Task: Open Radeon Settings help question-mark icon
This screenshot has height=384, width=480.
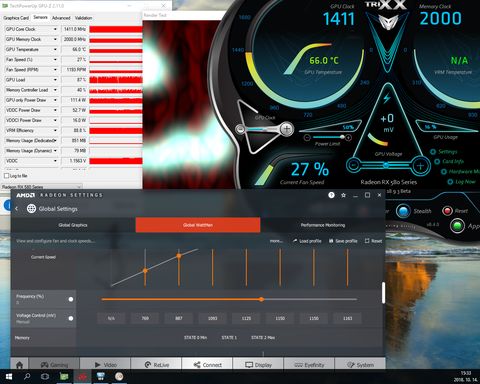Action: [x=331, y=195]
